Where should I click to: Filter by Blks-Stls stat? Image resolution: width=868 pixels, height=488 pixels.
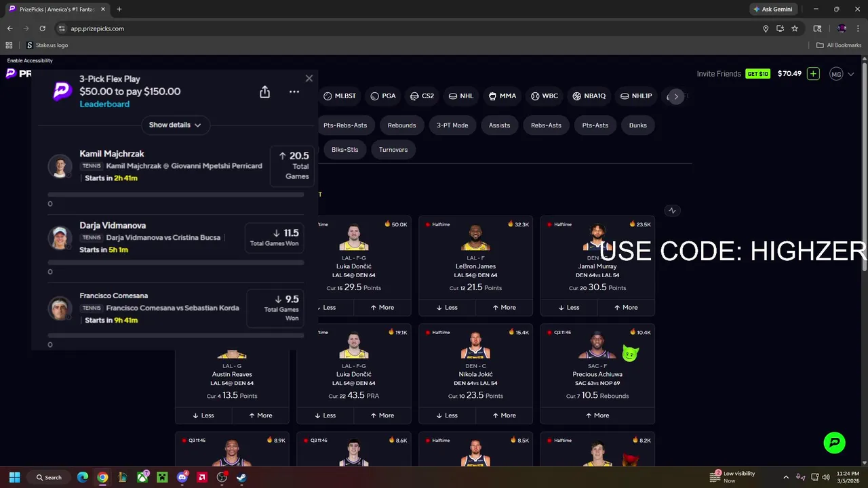pos(344,150)
